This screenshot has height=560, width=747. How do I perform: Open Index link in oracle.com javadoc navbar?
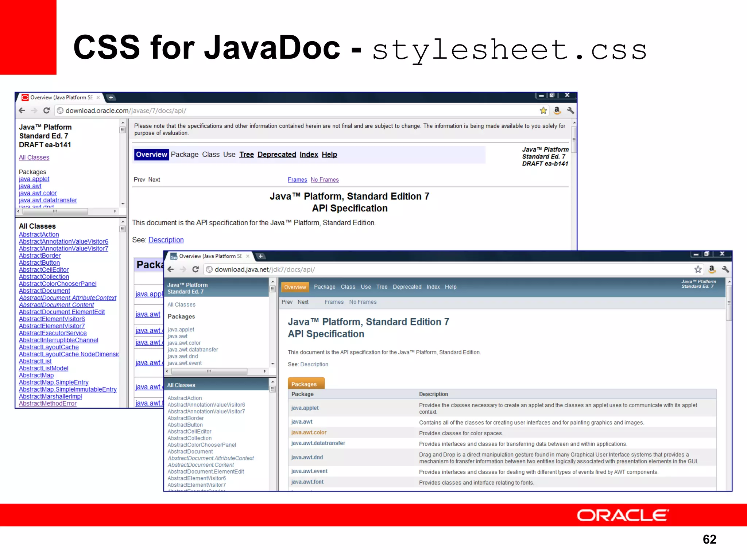tap(309, 155)
